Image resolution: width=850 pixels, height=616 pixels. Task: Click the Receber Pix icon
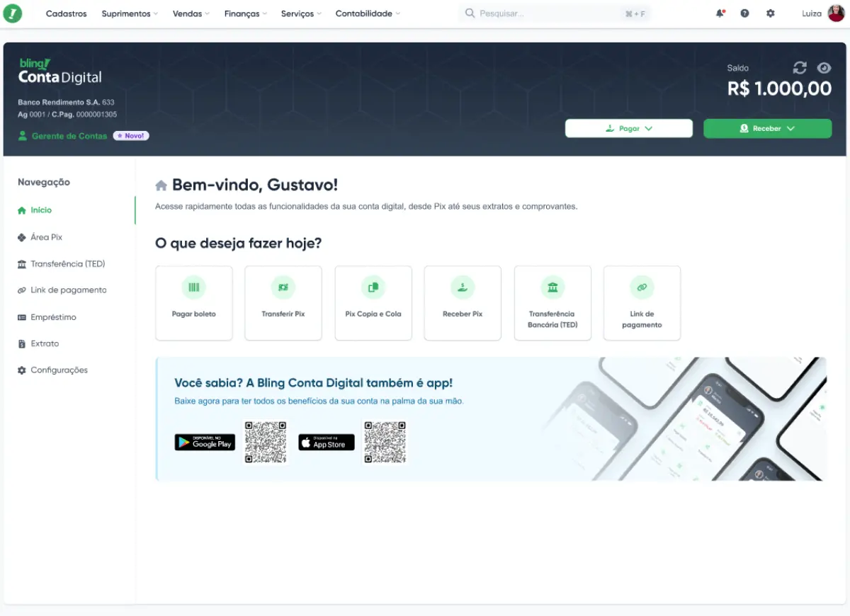462,287
